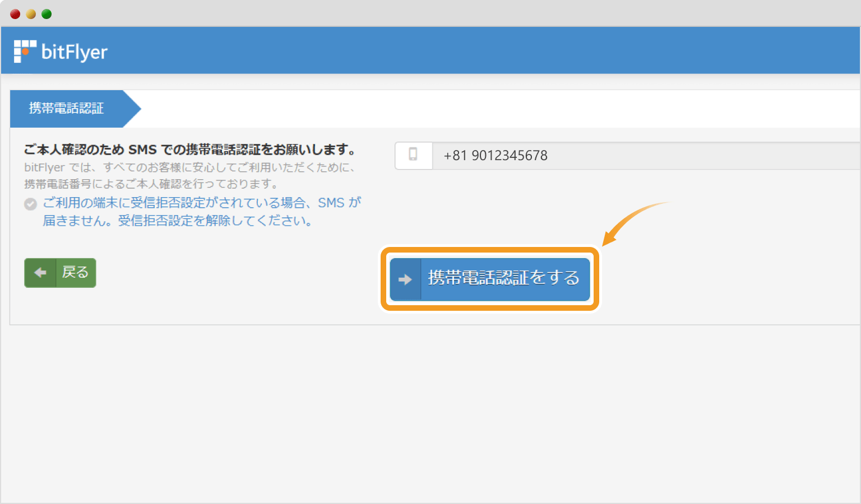The height and width of the screenshot is (504, 861).
Task: Click the mobile phone icon beside number field
Action: 413,155
